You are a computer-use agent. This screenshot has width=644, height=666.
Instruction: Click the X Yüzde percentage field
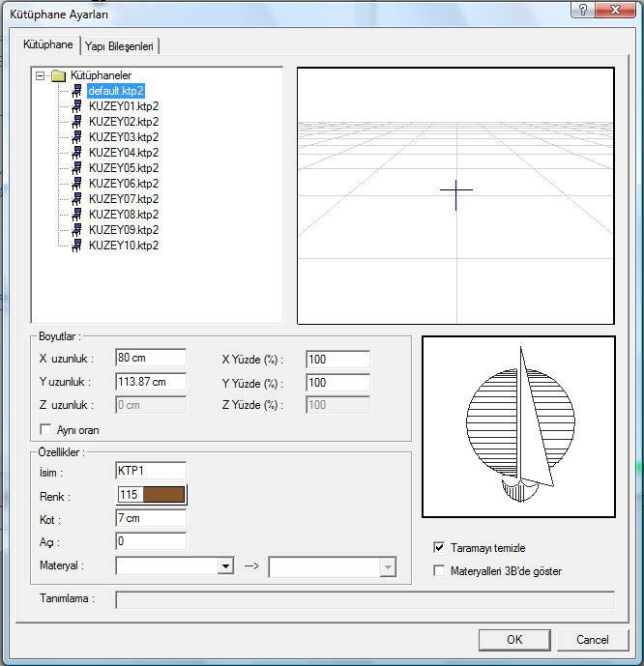(x=337, y=360)
